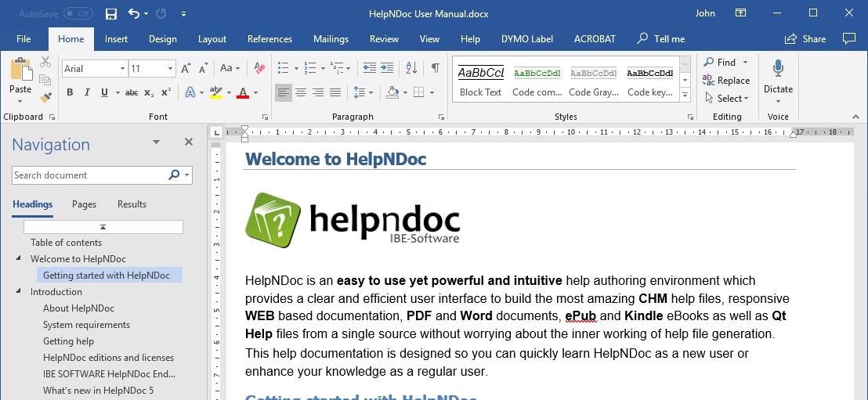Viewport: 868px width, 400px height.
Task: Increase font size with grow icon
Action: (186, 68)
